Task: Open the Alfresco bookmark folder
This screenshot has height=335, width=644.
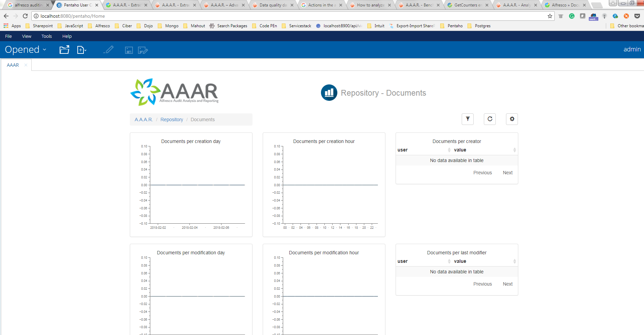Action: pos(99,26)
